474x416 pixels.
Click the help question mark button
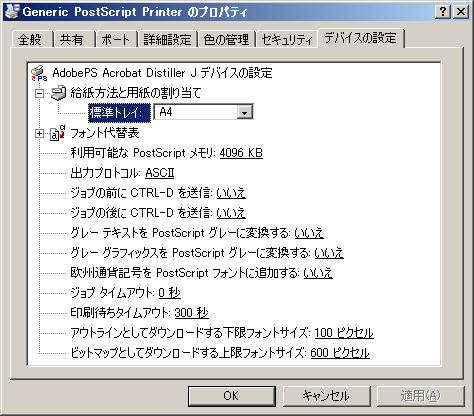(443, 12)
